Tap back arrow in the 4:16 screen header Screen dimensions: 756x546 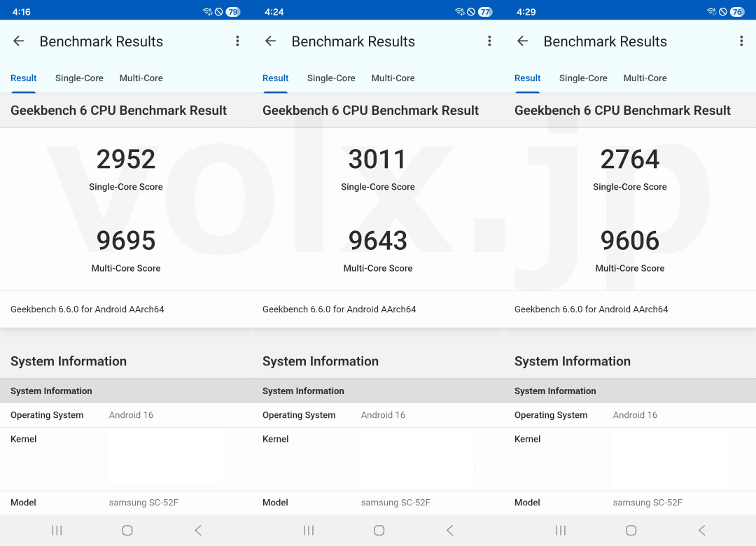pos(19,41)
